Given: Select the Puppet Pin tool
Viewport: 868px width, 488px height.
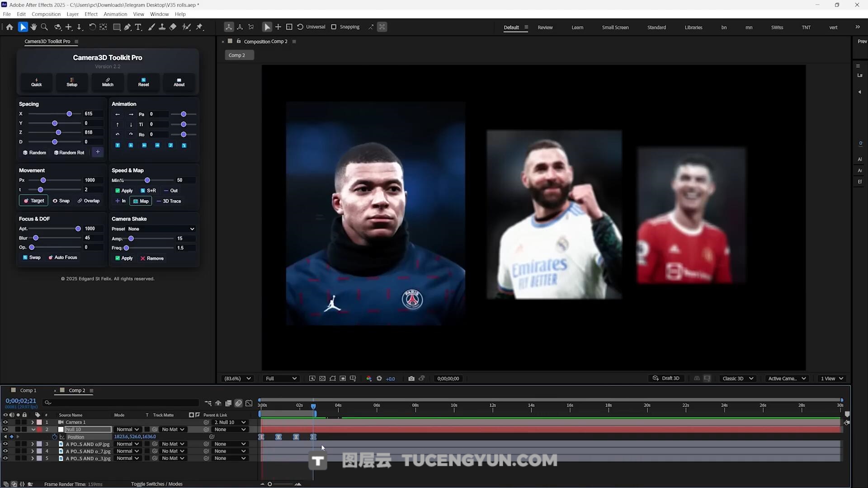Looking at the screenshot, I should 199,27.
